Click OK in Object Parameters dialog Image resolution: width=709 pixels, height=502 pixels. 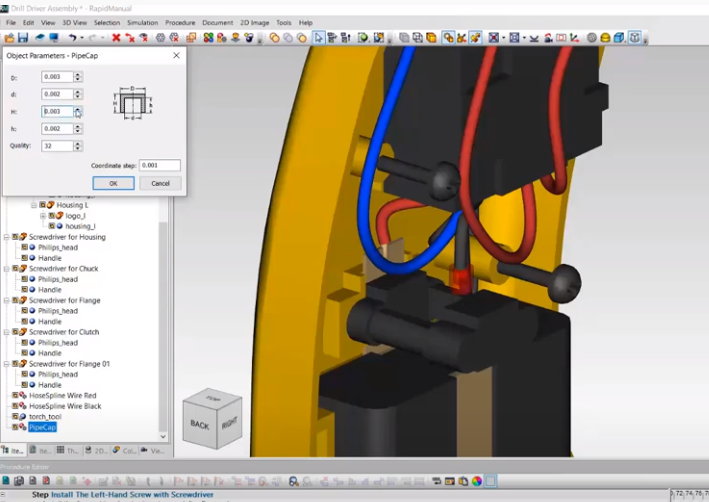pyautogui.click(x=113, y=183)
